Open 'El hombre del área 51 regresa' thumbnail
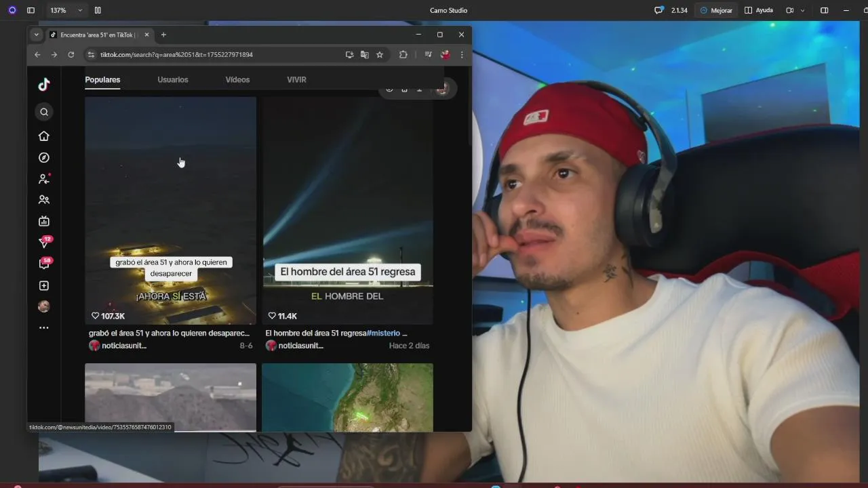The width and height of the screenshot is (868, 488). click(x=348, y=210)
